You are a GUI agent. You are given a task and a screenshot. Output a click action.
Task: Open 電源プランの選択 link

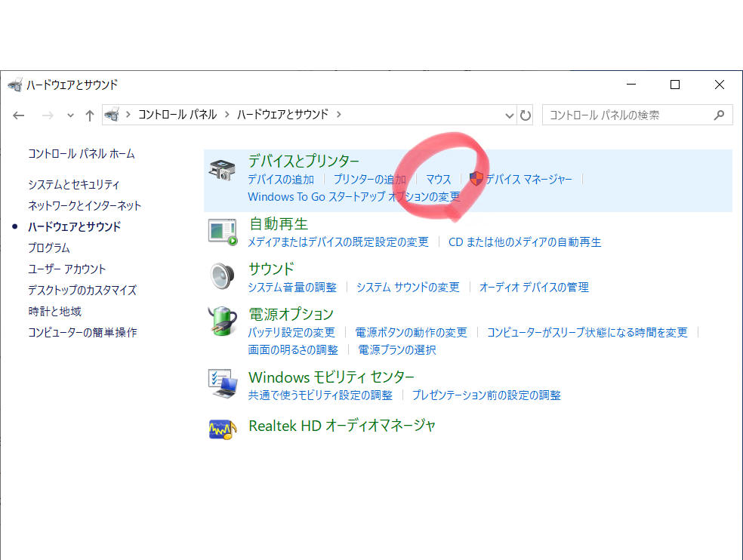(397, 349)
